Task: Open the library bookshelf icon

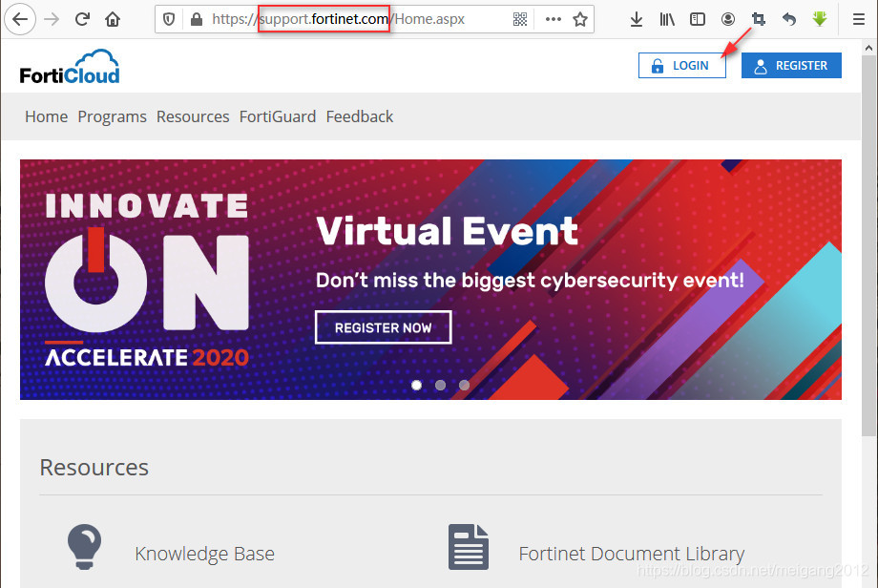Action: pos(667,20)
